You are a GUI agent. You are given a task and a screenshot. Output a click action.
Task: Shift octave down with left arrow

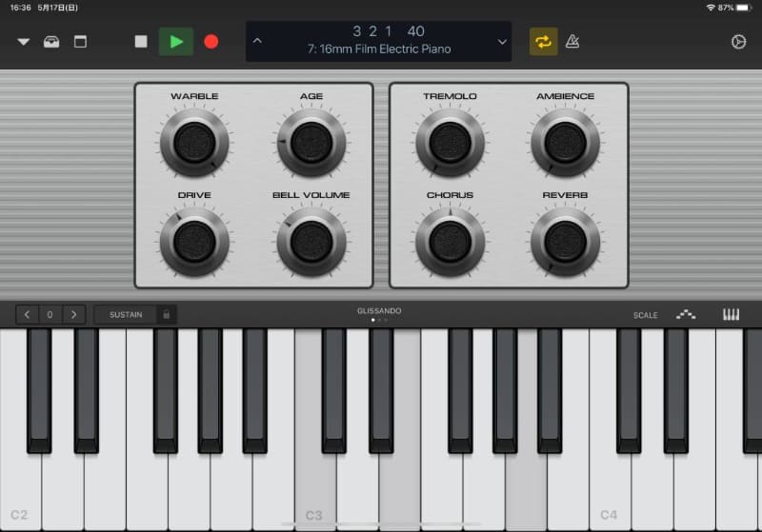[x=27, y=315]
